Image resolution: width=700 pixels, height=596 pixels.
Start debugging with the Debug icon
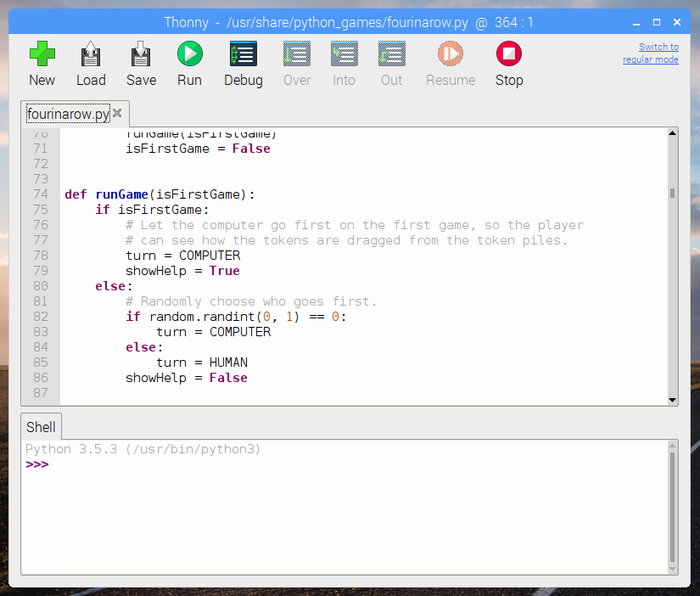click(243, 55)
